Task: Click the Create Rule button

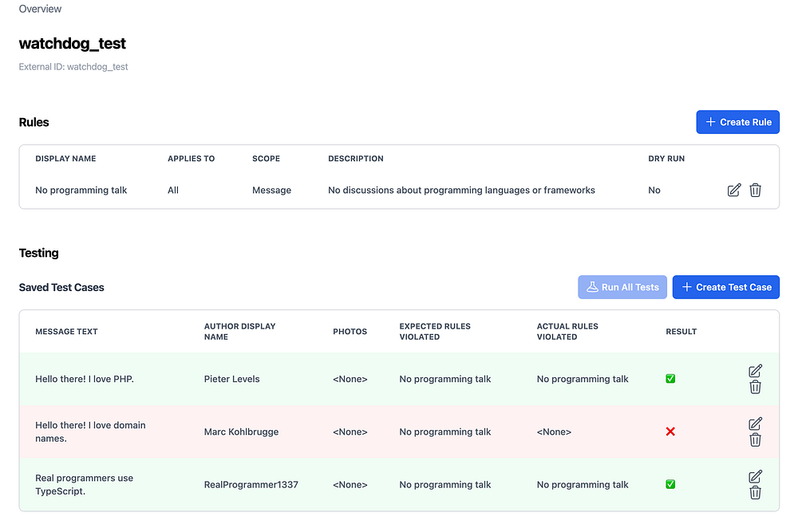Action: tap(738, 122)
